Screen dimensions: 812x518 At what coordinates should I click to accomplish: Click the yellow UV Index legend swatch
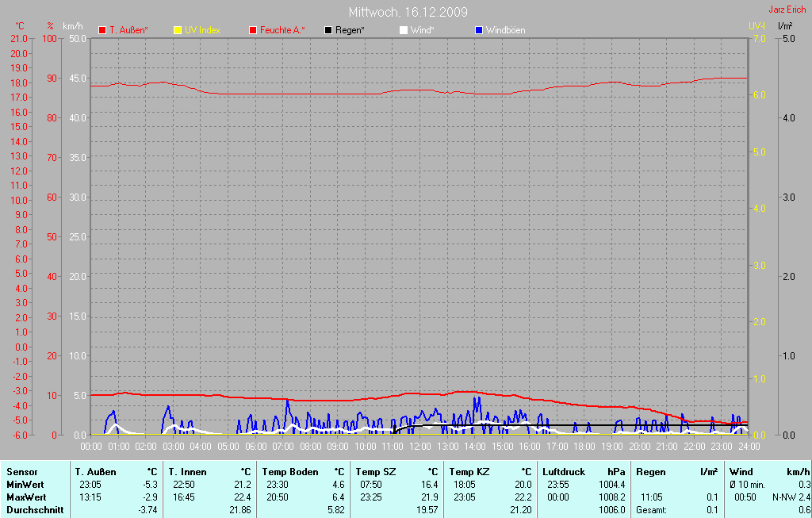(177, 30)
